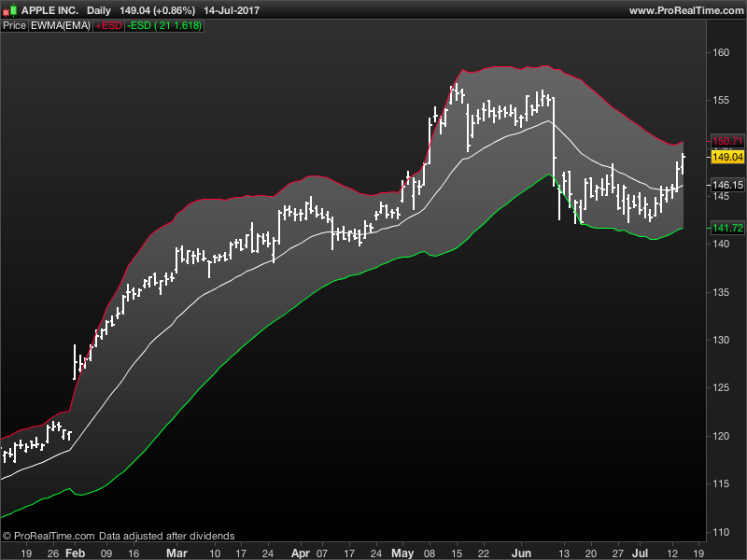Select the yellow 149.04 last price tag

pos(727,157)
